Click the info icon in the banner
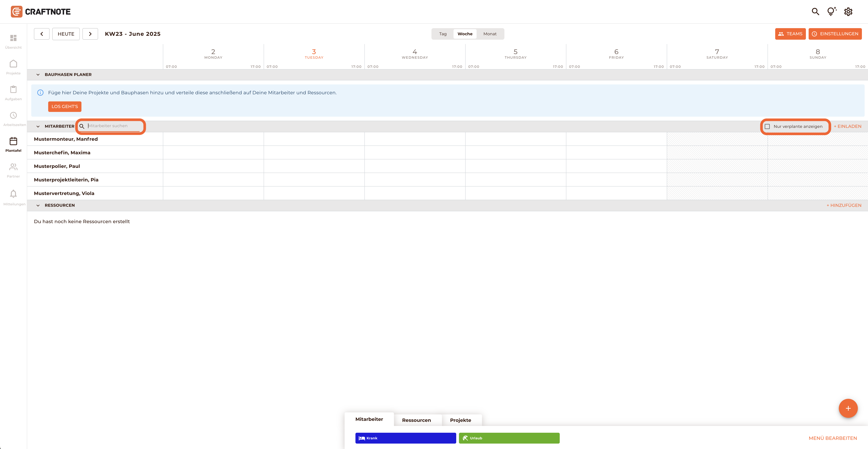Screen dimensions: 868x449 [x=40, y=93]
